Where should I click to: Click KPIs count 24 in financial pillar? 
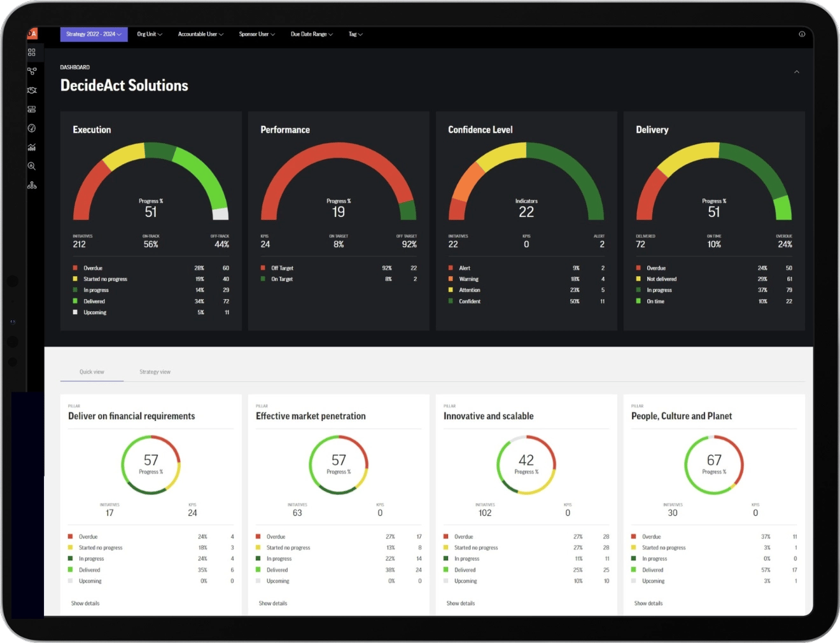pos(192,513)
